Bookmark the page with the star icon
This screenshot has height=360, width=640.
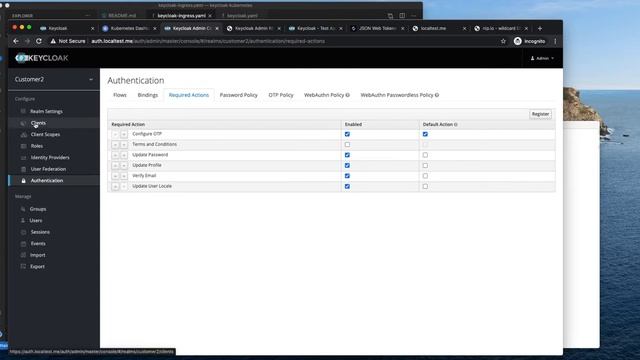pyautogui.click(x=503, y=41)
